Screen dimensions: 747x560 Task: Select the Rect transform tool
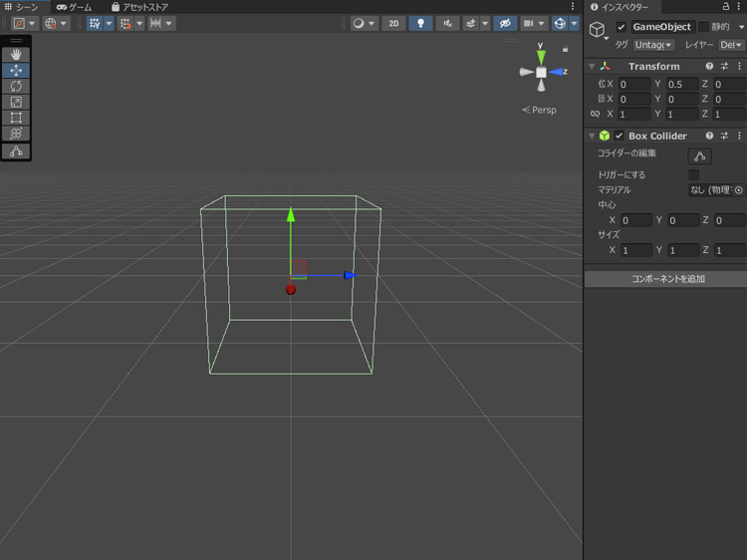coord(16,119)
